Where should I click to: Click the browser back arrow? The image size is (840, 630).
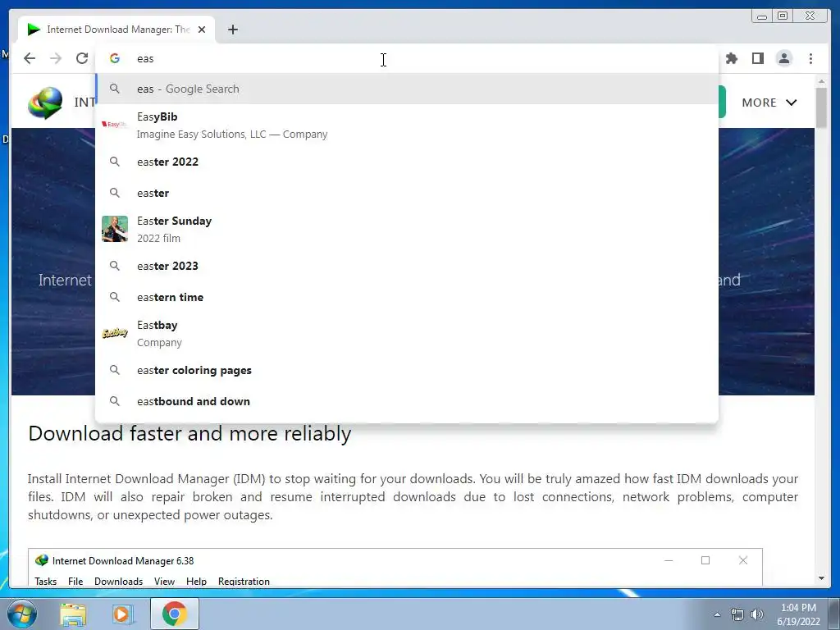tap(30, 58)
